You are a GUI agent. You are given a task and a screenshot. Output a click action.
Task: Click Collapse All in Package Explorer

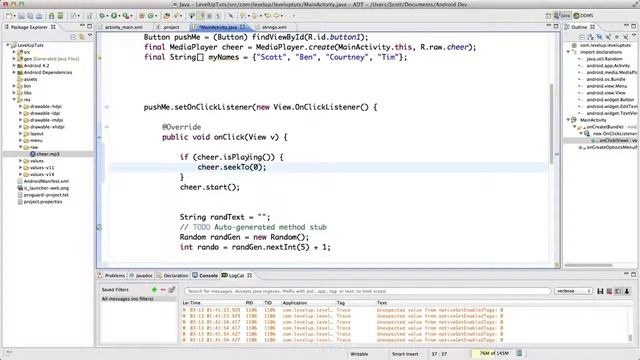73,37
